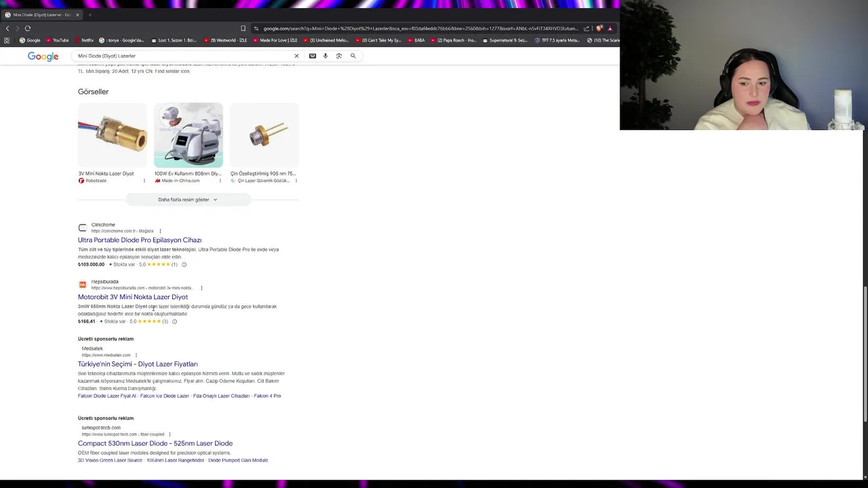Clear the search box with the X icon

[296, 56]
